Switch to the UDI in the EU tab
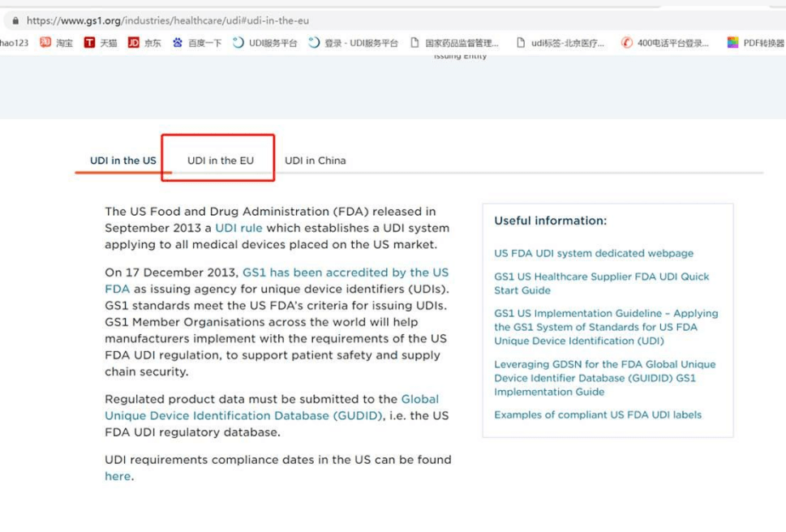The width and height of the screenshot is (786, 532). [x=221, y=161]
